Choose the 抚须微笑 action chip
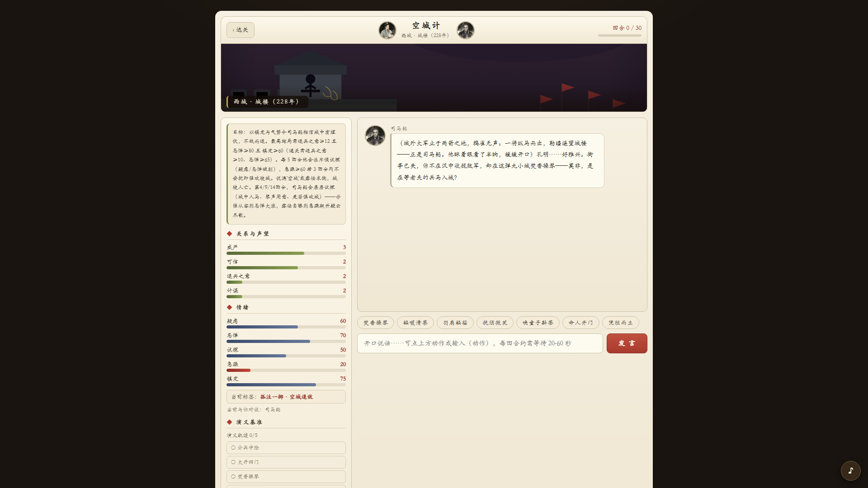868x488 pixels. point(495,323)
